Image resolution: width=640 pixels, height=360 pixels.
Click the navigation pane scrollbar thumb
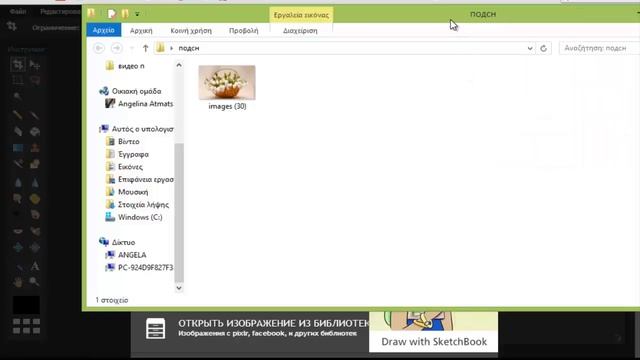179,212
